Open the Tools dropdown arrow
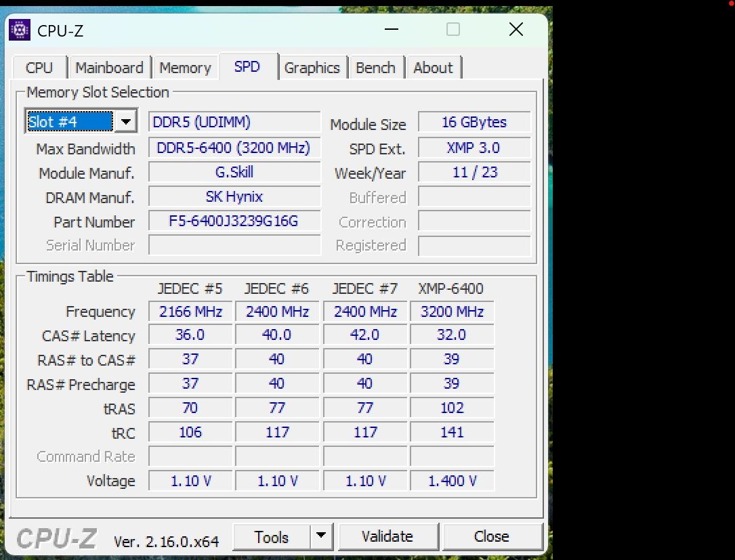The height and width of the screenshot is (560, 735). pyautogui.click(x=321, y=536)
